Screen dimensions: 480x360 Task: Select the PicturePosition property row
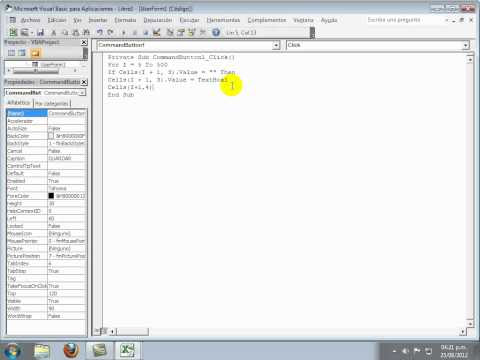(47, 256)
